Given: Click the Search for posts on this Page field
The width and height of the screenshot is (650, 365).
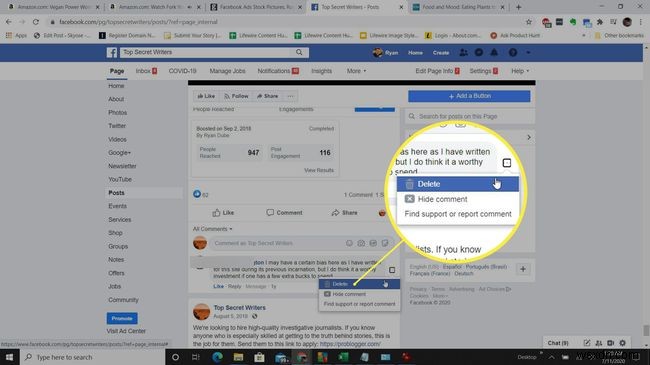Looking at the screenshot, I should [x=470, y=117].
